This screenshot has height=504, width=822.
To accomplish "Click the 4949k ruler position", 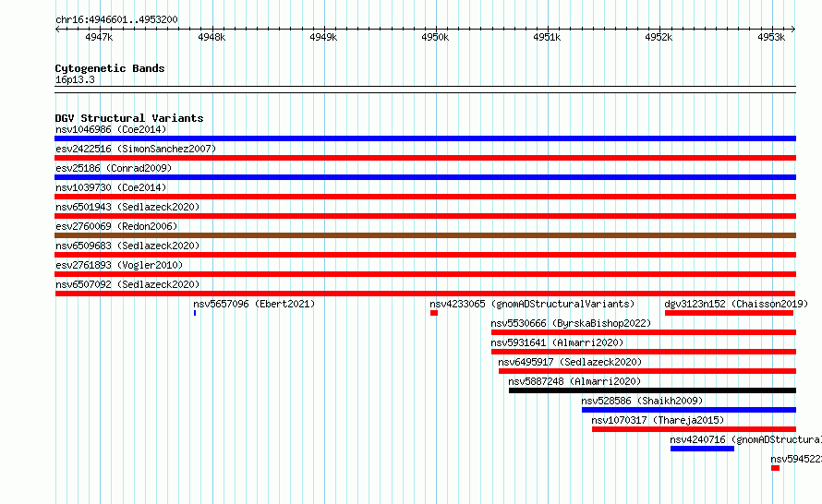I will (x=323, y=37).
